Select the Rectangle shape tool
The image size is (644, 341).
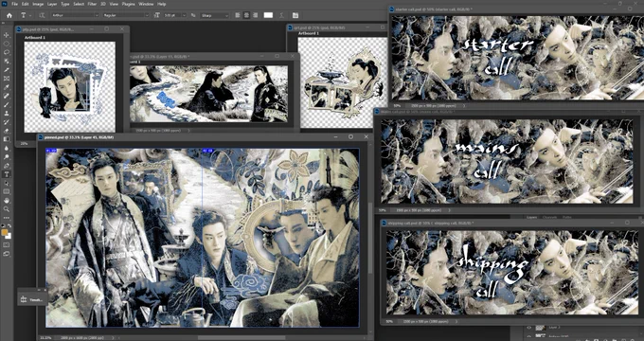click(7, 192)
